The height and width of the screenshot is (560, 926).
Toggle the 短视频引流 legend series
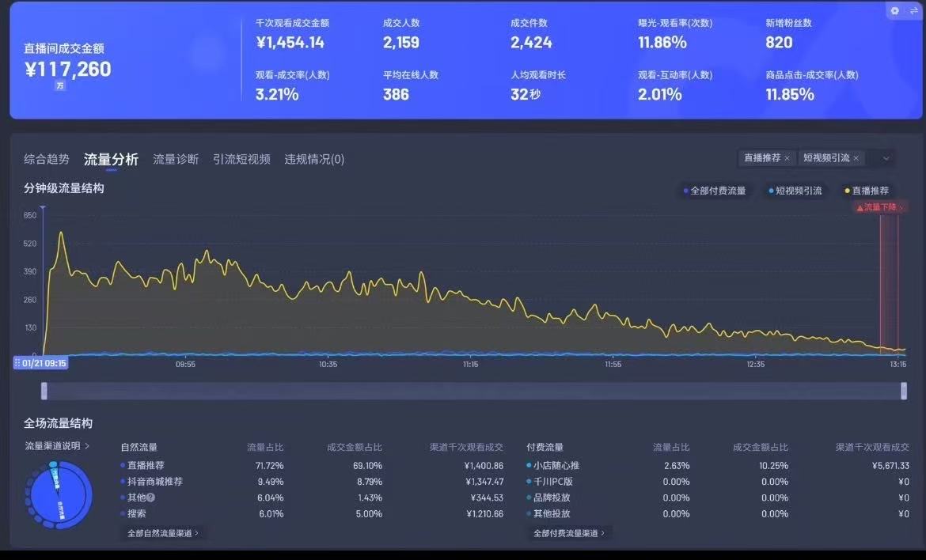[795, 191]
